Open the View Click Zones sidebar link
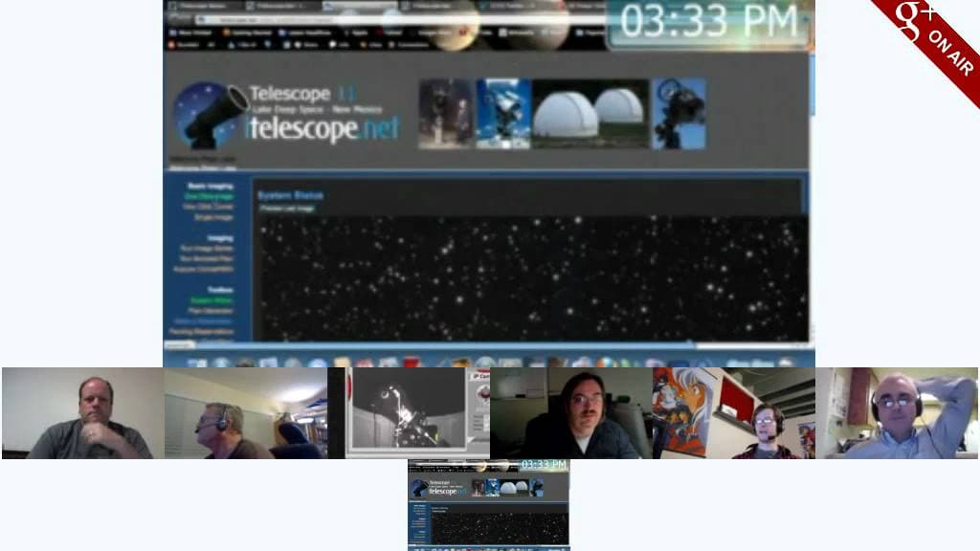Image resolution: width=980 pixels, height=551 pixels. click(208, 207)
